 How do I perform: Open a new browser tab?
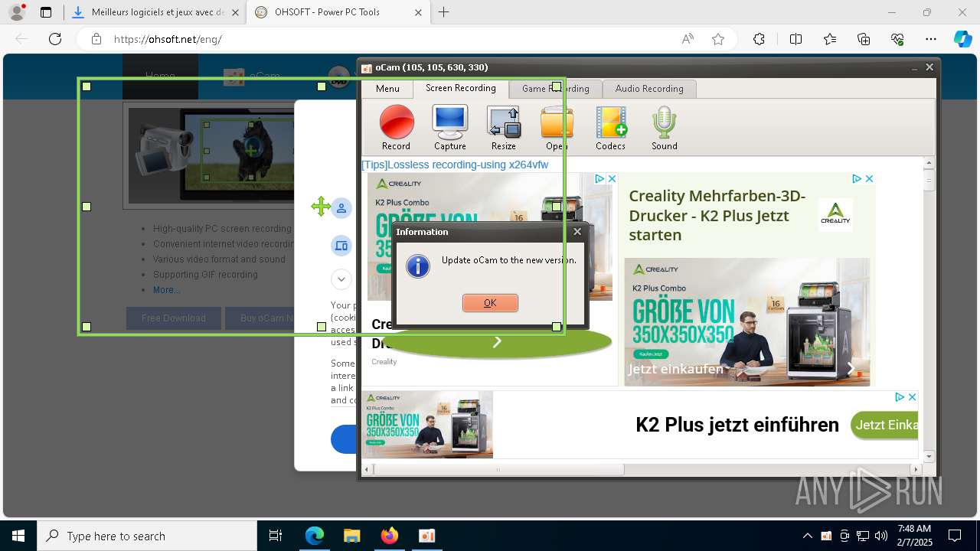tap(443, 12)
